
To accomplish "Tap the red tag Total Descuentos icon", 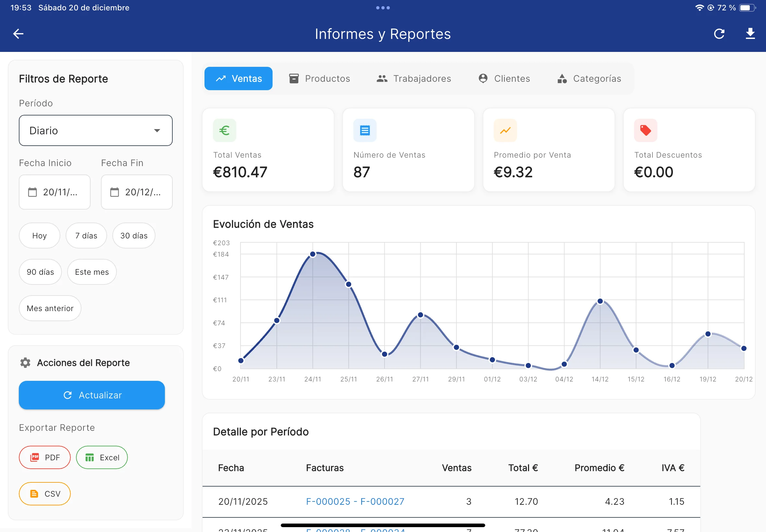I will coord(645,130).
